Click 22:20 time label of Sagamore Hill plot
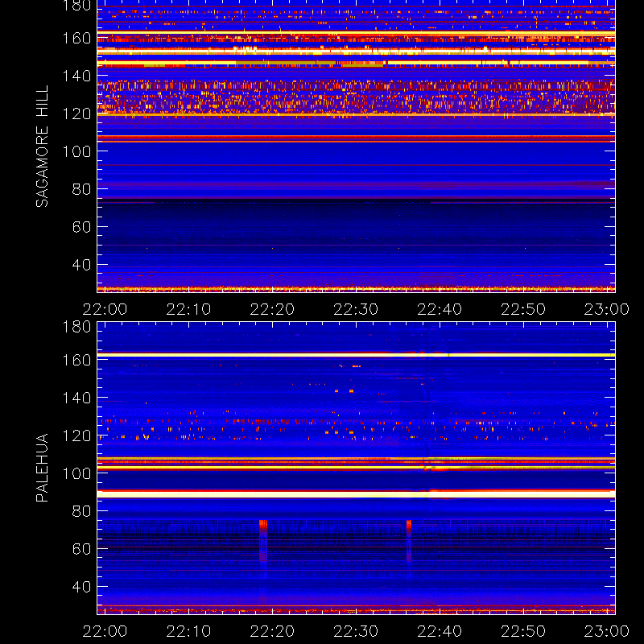The height and width of the screenshot is (644, 644). tap(272, 309)
